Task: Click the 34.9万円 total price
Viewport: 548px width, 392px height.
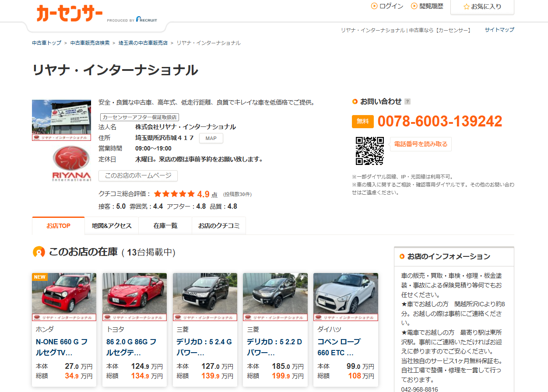Action: 79,376
